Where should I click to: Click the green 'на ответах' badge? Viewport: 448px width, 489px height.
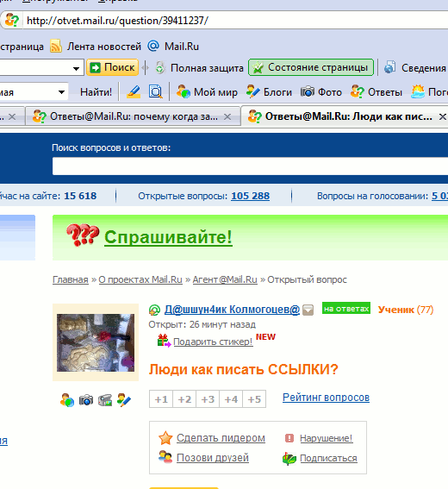pyautogui.click(x=346, y=309)
